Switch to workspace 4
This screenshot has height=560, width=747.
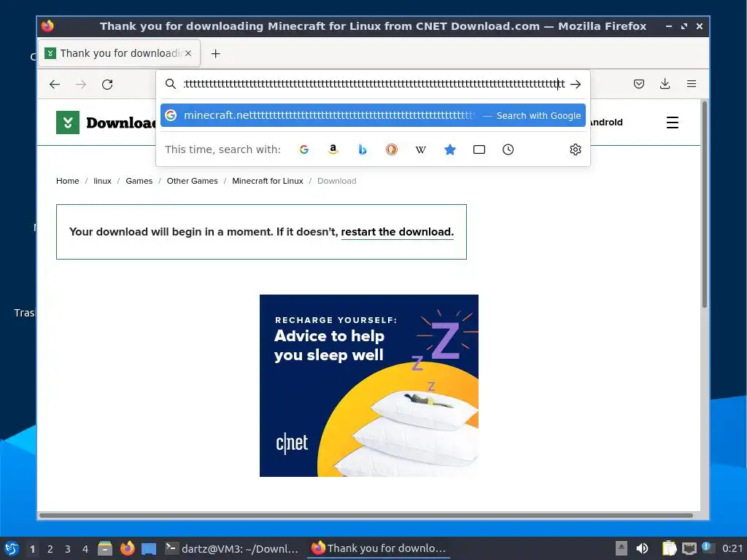pos(85,549)
